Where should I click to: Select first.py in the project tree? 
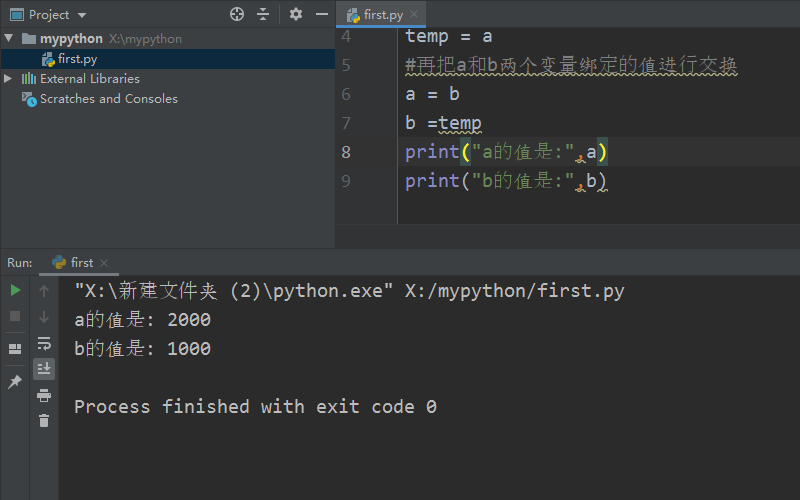[77, 59]
